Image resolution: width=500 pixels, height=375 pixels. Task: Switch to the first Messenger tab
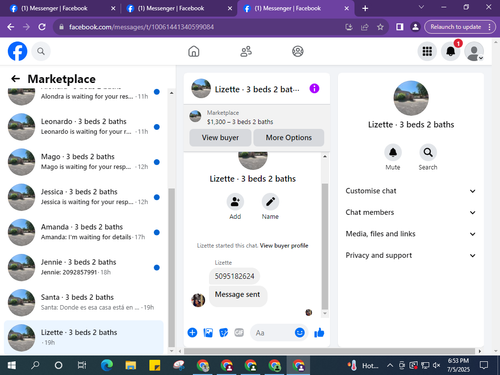54,8
